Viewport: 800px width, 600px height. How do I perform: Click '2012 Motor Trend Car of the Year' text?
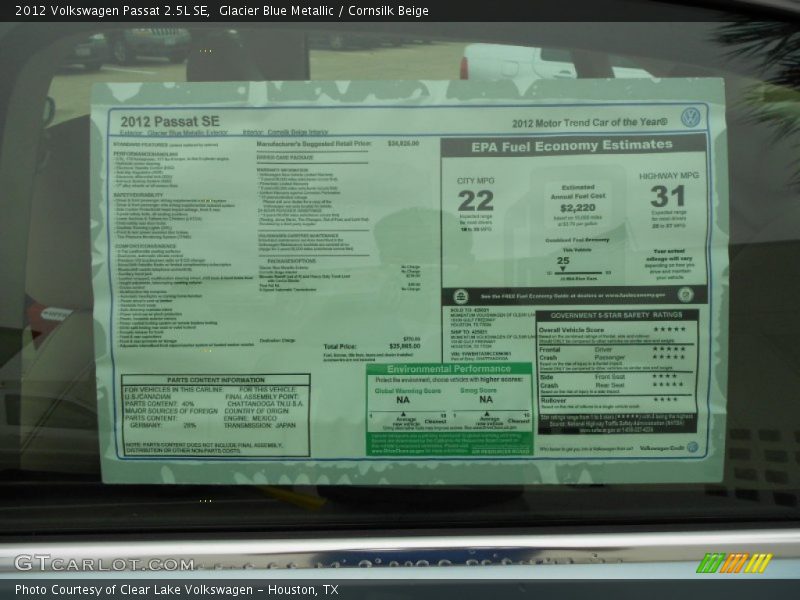tap(589, 123)
